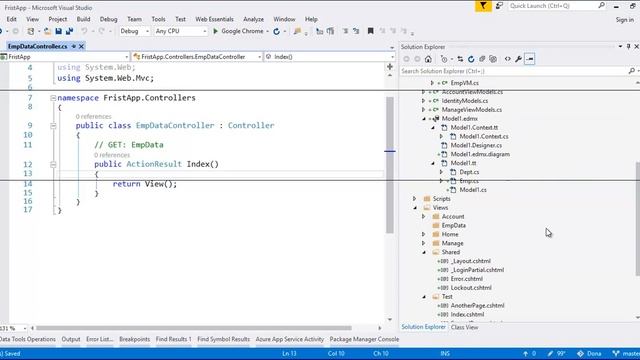Click the Sign in link
Viewport: 640px width, 360px height.
click(x=624, y=20)
